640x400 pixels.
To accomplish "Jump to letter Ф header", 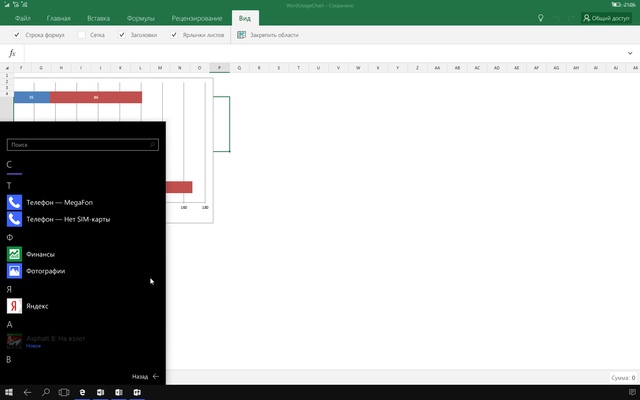I will 10,237.
